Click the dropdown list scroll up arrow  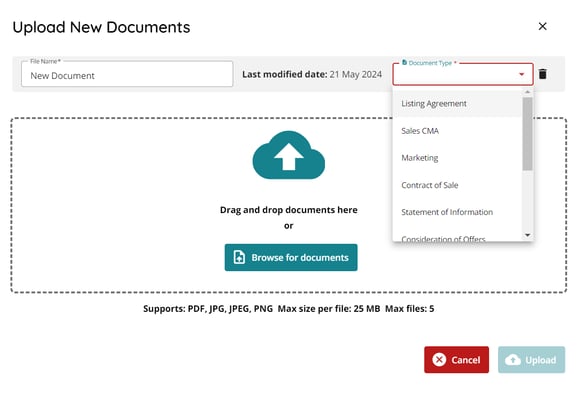coord(527,92)
